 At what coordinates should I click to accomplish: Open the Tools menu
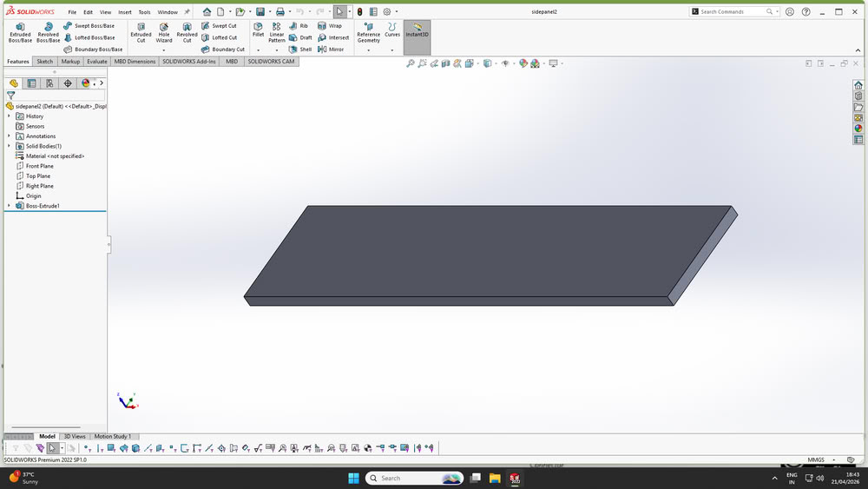click(144, 12)
